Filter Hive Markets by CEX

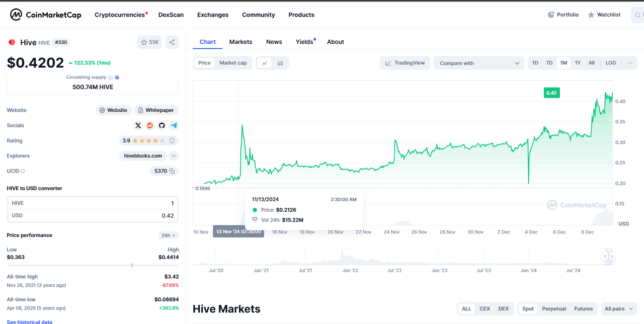tap(485, 309)
